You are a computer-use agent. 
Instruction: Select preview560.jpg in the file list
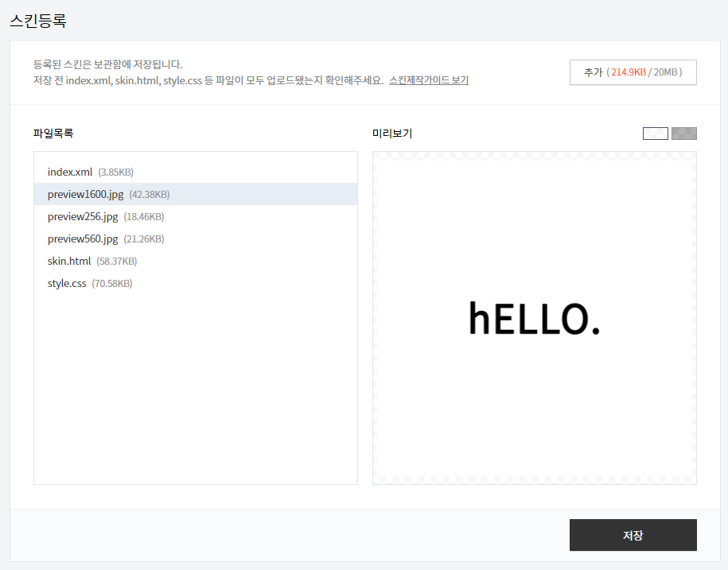(x=196, y=238)
